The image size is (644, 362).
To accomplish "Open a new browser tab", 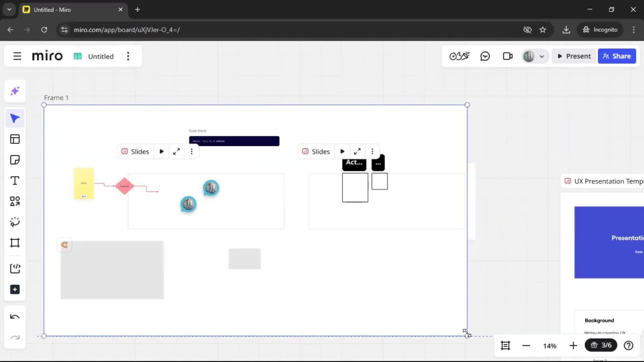I will coord(138,9).
